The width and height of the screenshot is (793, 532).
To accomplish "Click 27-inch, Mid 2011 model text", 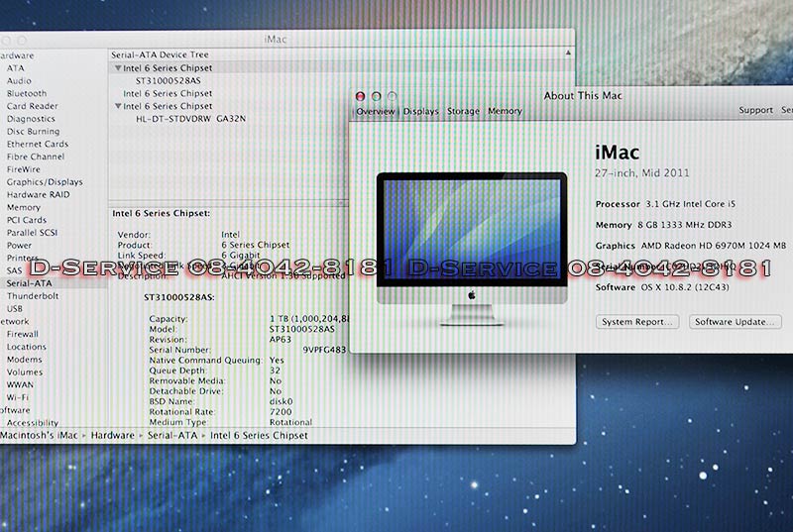I will pyautogui.click(x=641, y=172).
